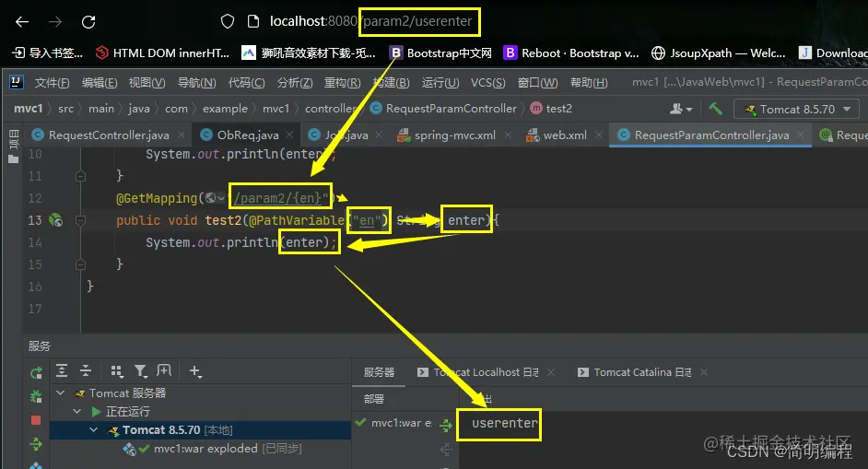Click the Collapse All icon in services toolbar

click(x=86, y=371)
